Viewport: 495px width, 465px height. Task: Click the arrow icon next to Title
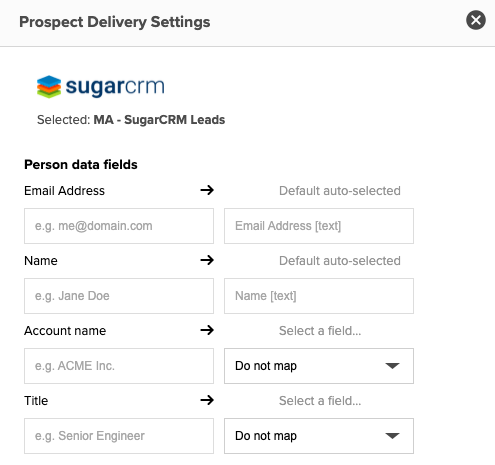click(207, 400)
